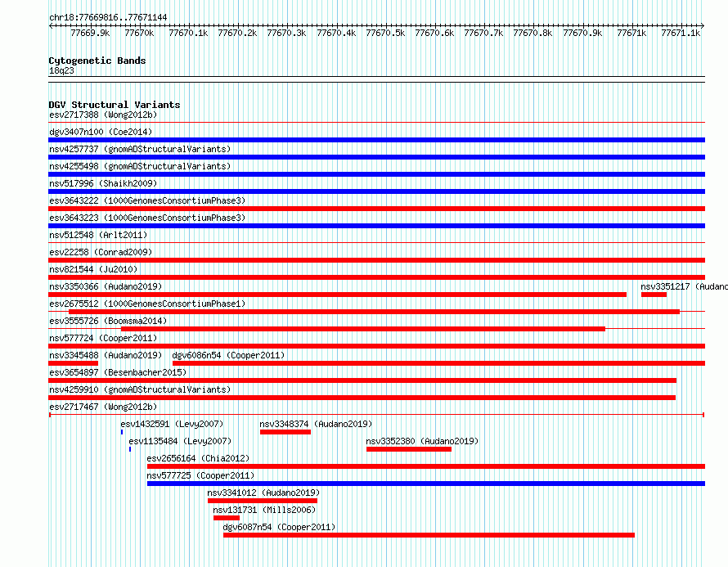
Task: Select esv3643223 1000GenomesConsortiumPhase3 label
Action: point(147,218)
